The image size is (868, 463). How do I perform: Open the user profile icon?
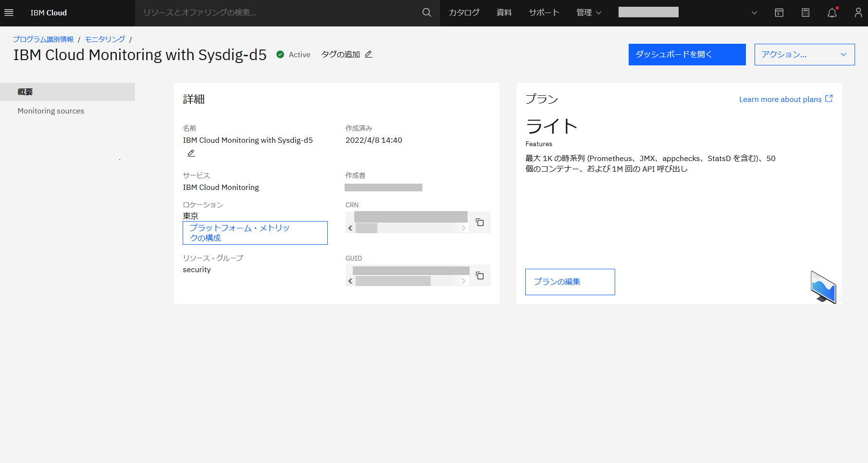858,13
